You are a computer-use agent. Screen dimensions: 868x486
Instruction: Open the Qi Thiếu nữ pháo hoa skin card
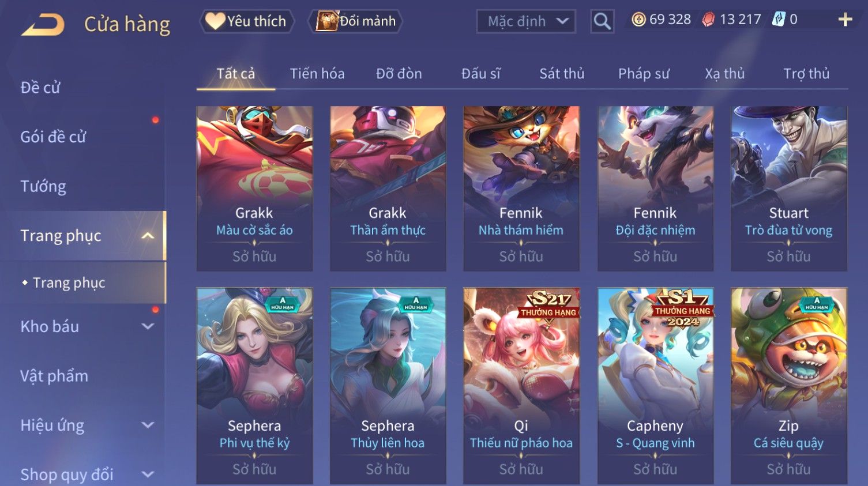pos(521,386)
